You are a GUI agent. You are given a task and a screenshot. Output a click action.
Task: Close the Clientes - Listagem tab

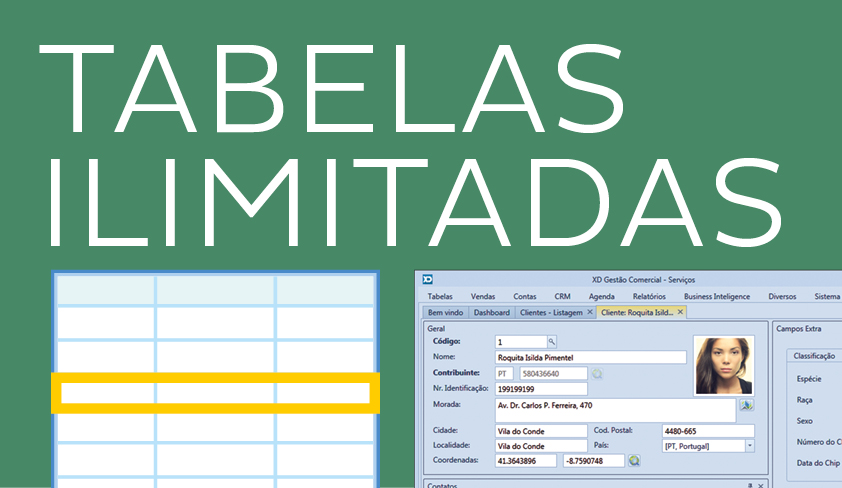(590, 312)
